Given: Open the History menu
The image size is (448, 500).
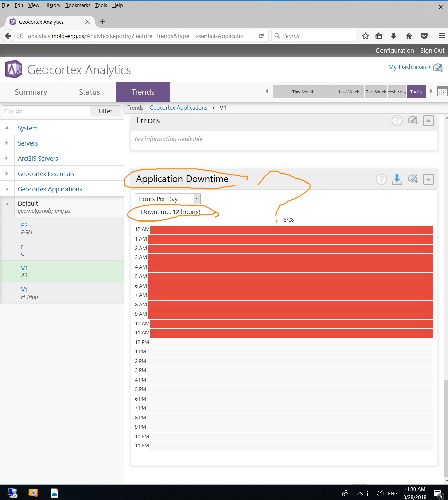Looking at the screenshot, I should pyautogui.click(x=52, y=5).
